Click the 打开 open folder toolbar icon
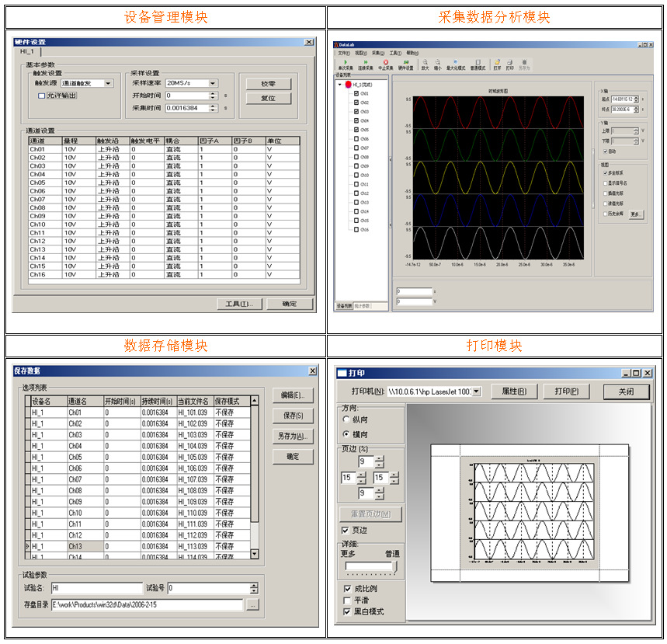Screen dimensions: 667x644 click(x=497, y=62)
